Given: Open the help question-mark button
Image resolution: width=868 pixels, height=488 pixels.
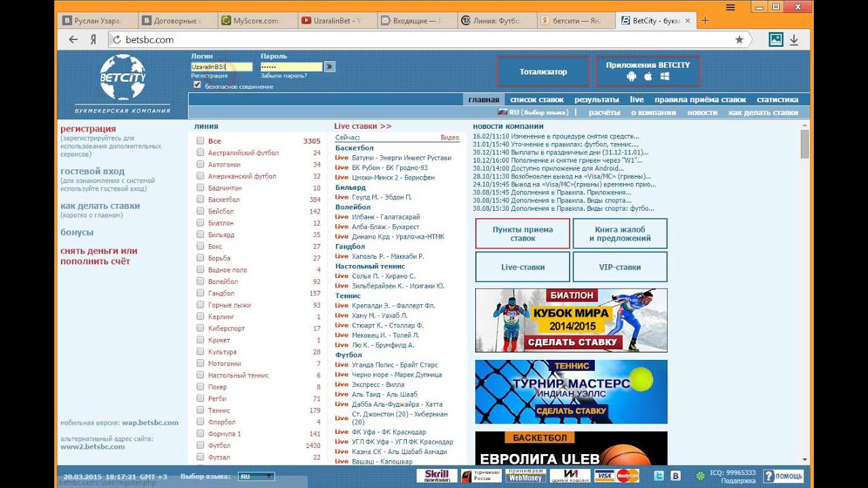Looking at the screenshot, I should [783, 476].
